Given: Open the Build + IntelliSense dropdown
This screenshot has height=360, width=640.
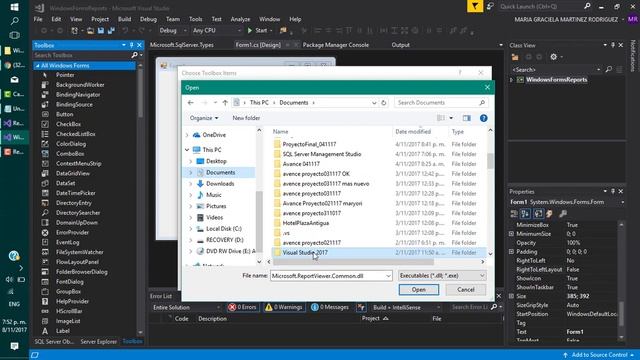Looking at the screenshot, I should coord(406,307).
